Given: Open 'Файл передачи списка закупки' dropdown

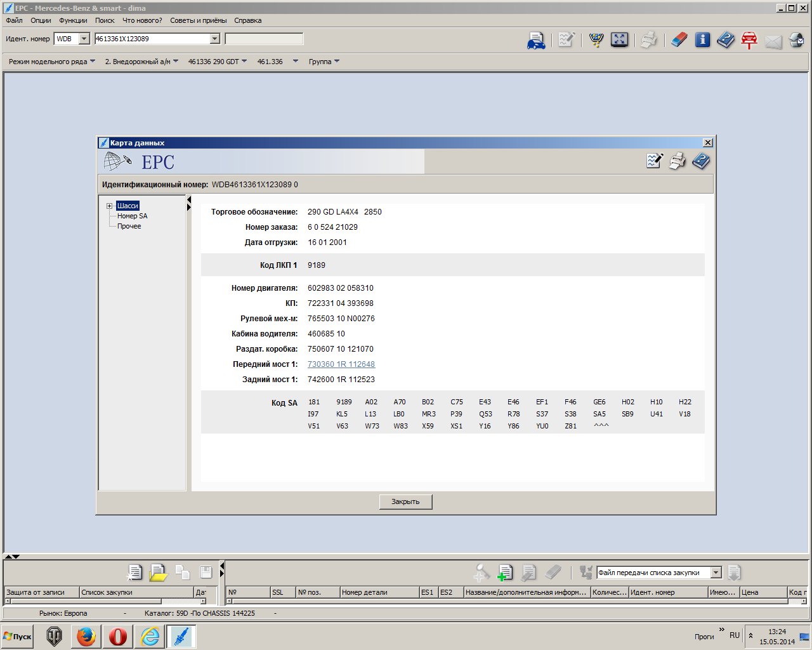Looking at the screenshot, I should pyautogui.click(x=716, y=573).
